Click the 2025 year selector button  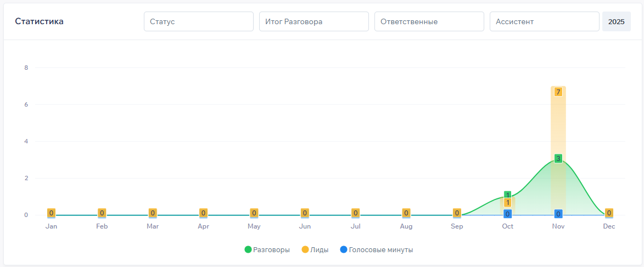(x=616, y=21)
